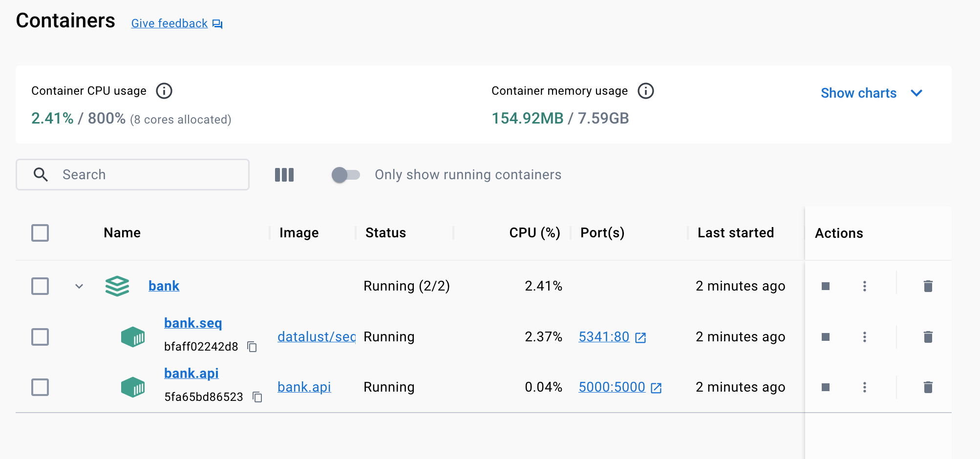Open column display settings icon
Screen dimensions: 980x459
pos(284,175)
